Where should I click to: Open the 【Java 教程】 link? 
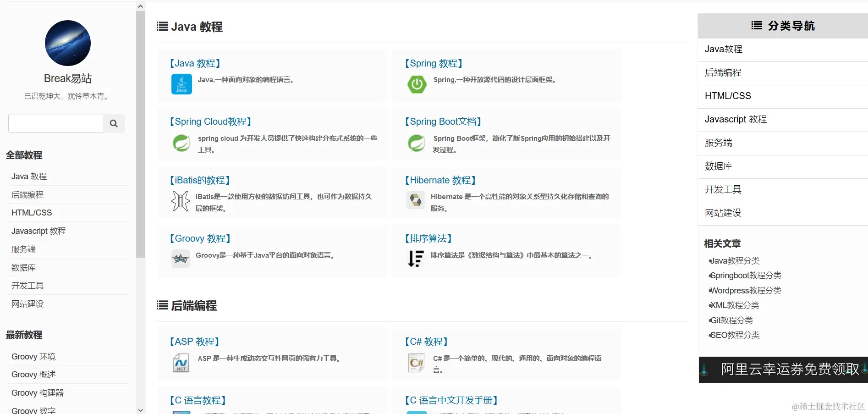[x=195, y=63]
